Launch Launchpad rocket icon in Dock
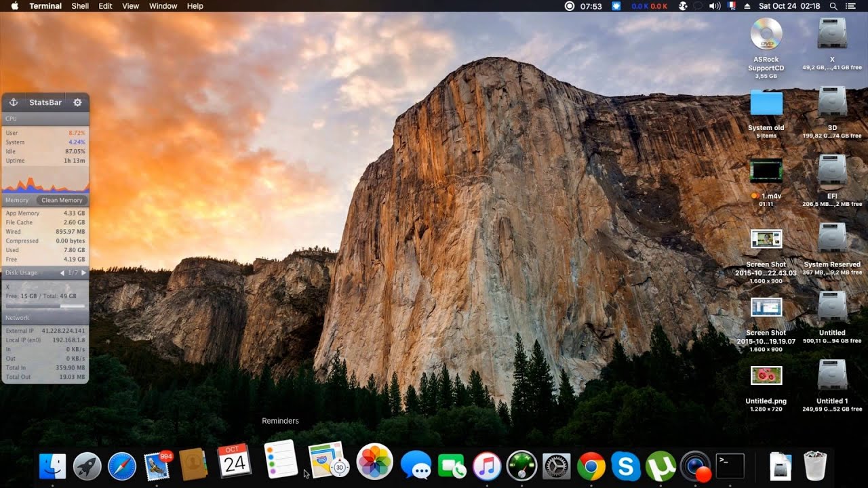868x488 pixels. pyautogui.click(x=87, y=466)
